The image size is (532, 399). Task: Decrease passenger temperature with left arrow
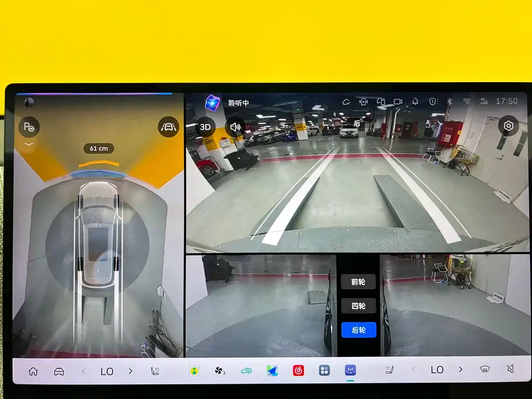414,369
